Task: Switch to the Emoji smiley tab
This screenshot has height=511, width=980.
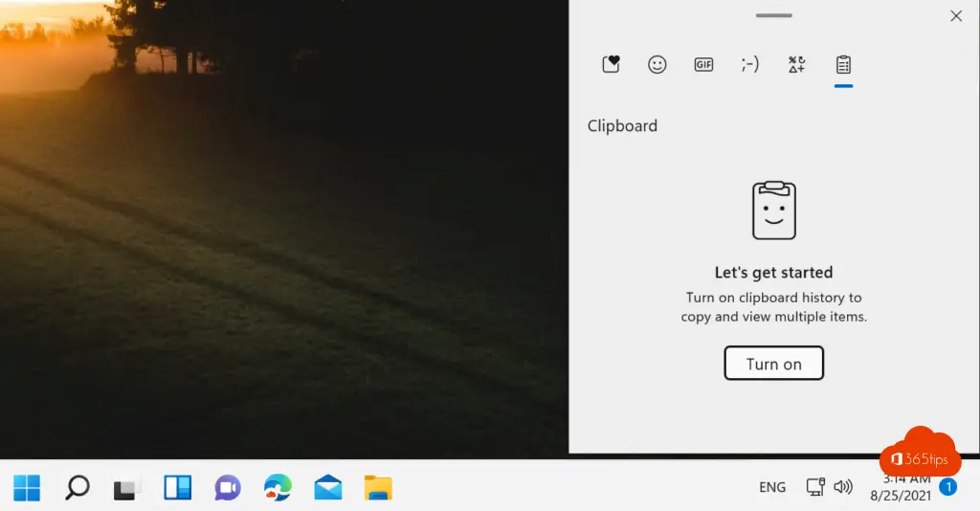Action: (657, 64)
